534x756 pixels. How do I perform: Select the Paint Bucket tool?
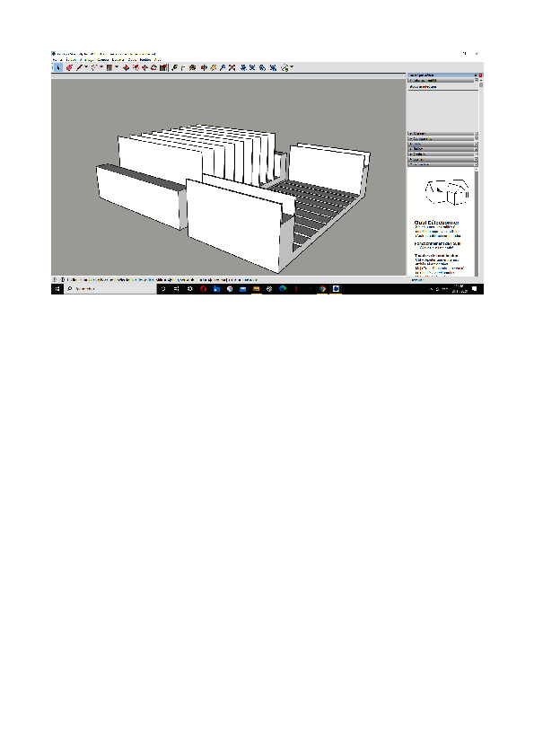[192, 67]
